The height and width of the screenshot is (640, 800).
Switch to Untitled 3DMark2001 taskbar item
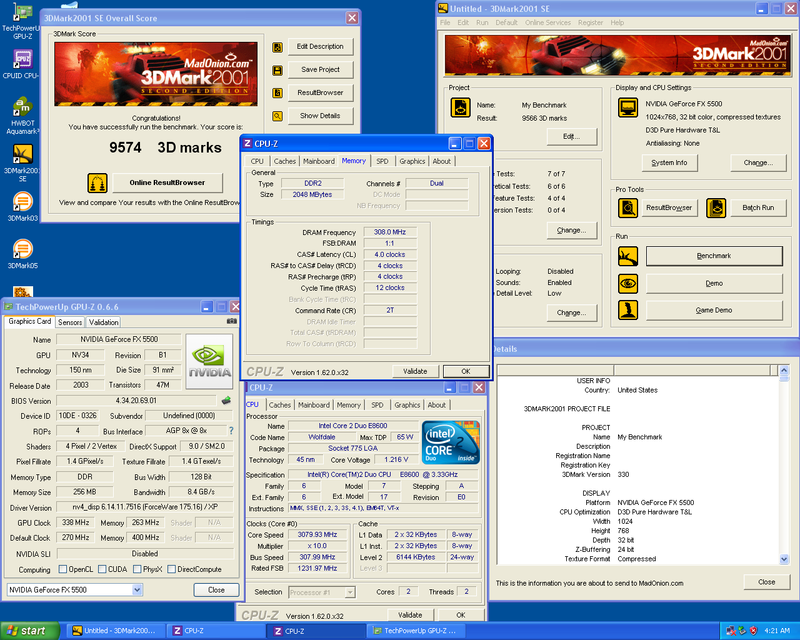[117, 631]
